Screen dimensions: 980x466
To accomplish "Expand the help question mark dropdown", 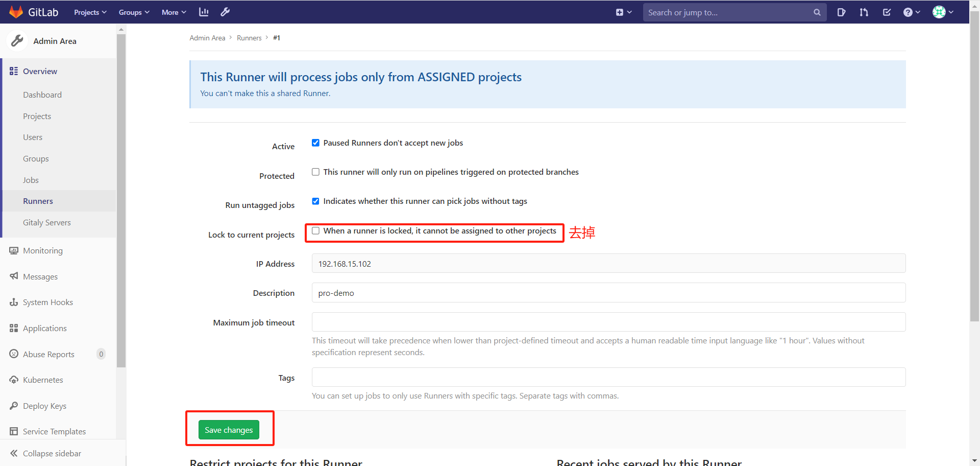I will [912, 12].
